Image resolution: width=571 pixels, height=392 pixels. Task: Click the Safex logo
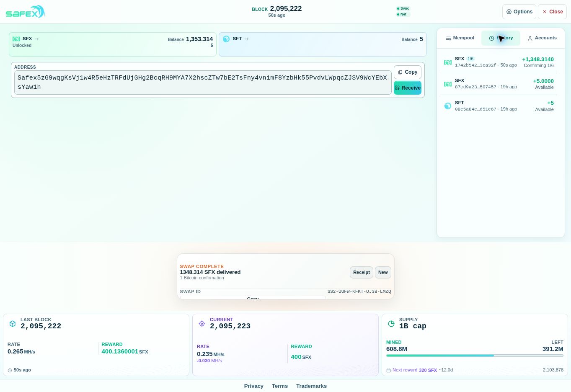point(25,12)
